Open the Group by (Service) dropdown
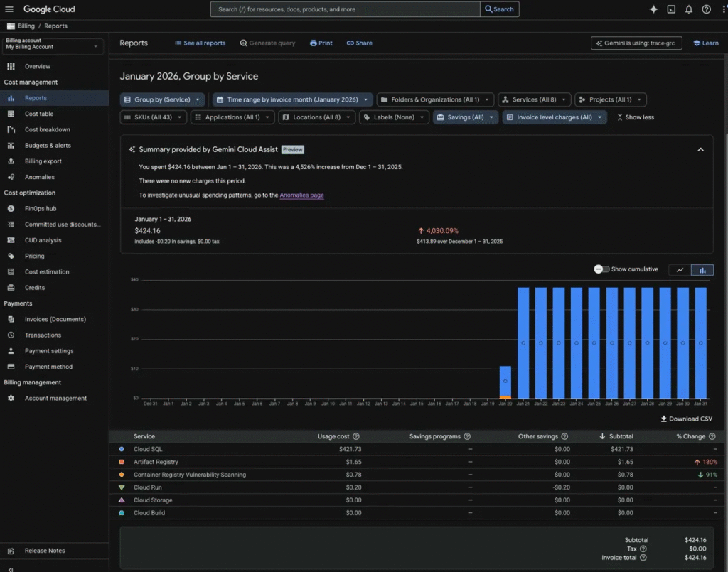Image resolution: width=728 pixels, height=572 pixels. pyautogui.click(x=163, y=100)
